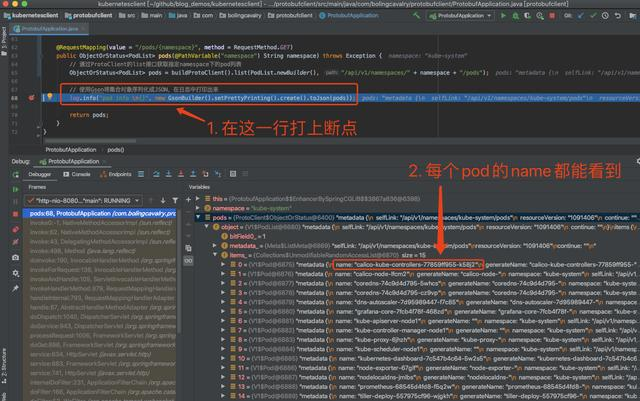Open View Breakpoints via the red double-dot icon
Image resolution: width=640 pixels, height=401 pixels.
pyautogui.click(x=16, y=229)
